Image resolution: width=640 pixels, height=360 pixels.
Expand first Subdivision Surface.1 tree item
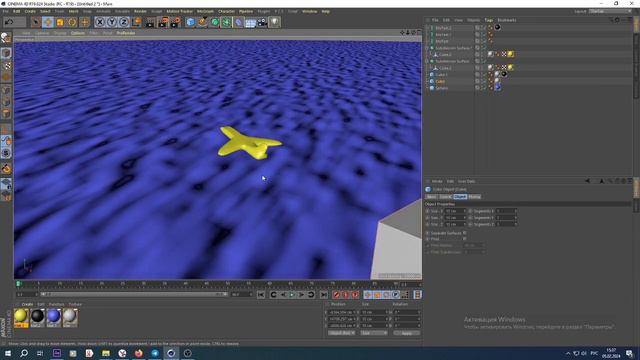pyautogui.click(x=427, y=48)
